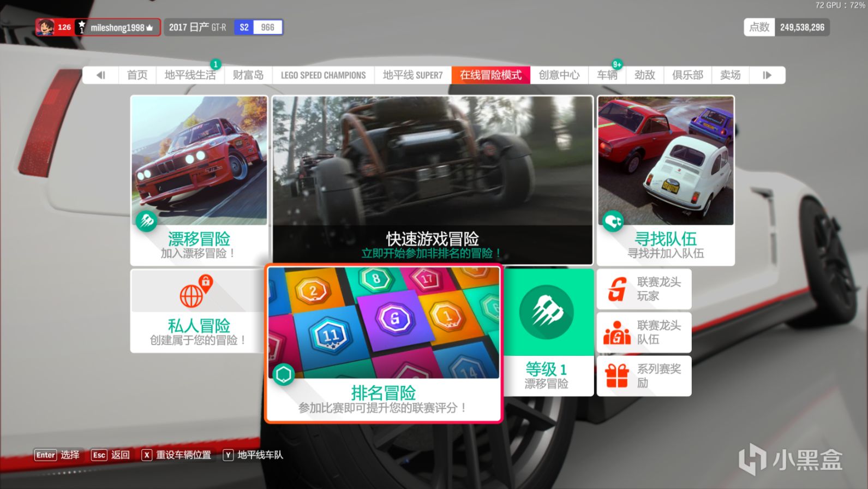Click the round drift emblem above 等级 1
The height and width of the screenshot is (489, 868).
point(547,312)
